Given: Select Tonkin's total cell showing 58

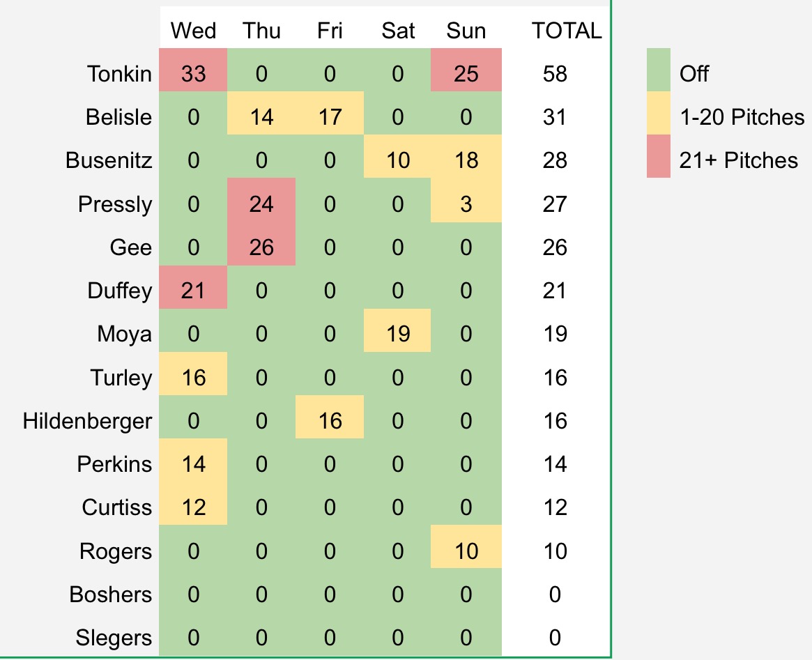Looking at the screenshot, I should [x=555, y=73].
